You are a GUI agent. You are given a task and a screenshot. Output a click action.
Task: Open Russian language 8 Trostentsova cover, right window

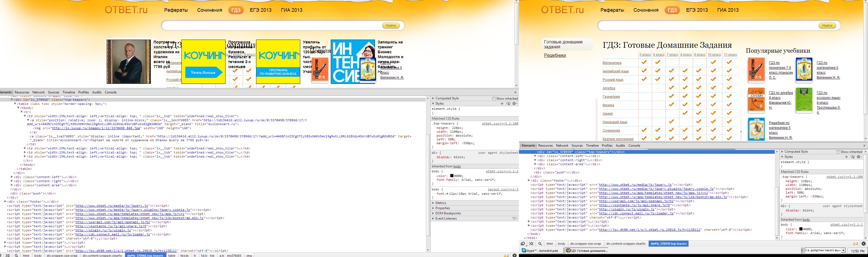coord(804,100)
